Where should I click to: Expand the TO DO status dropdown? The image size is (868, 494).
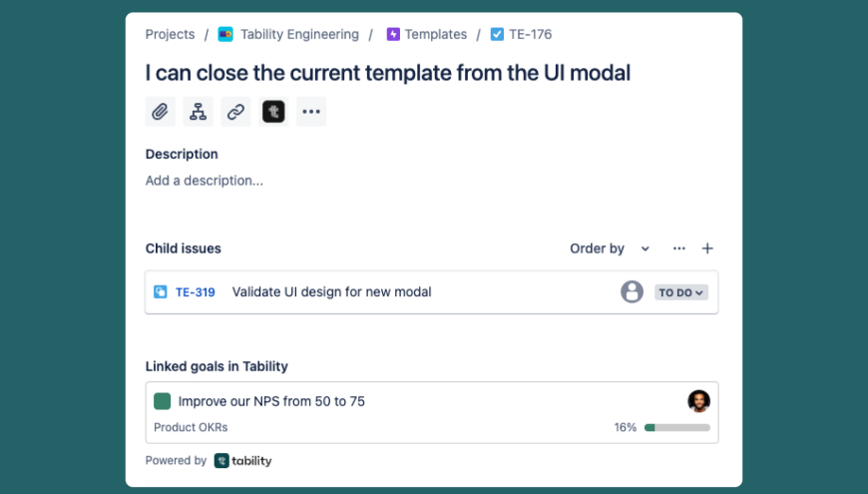pos(681,292)
